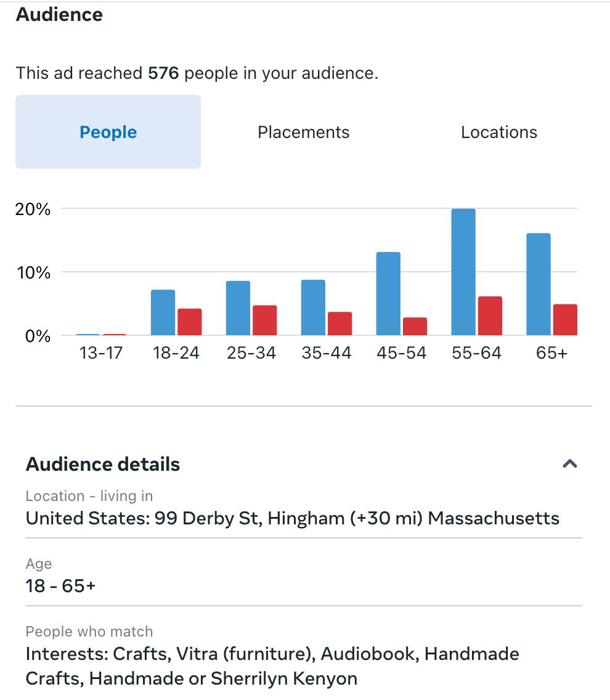Screen dimensions: 610x700
Task: Switch to the People tab
Action: pyautogui.click(x=108, y=132)
